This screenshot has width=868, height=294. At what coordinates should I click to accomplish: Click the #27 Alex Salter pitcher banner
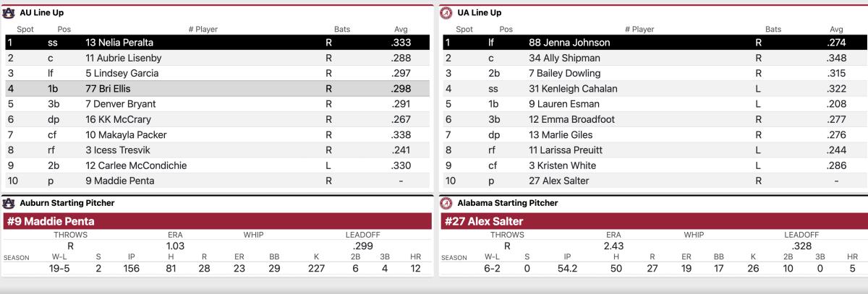[x=652, y=221]
